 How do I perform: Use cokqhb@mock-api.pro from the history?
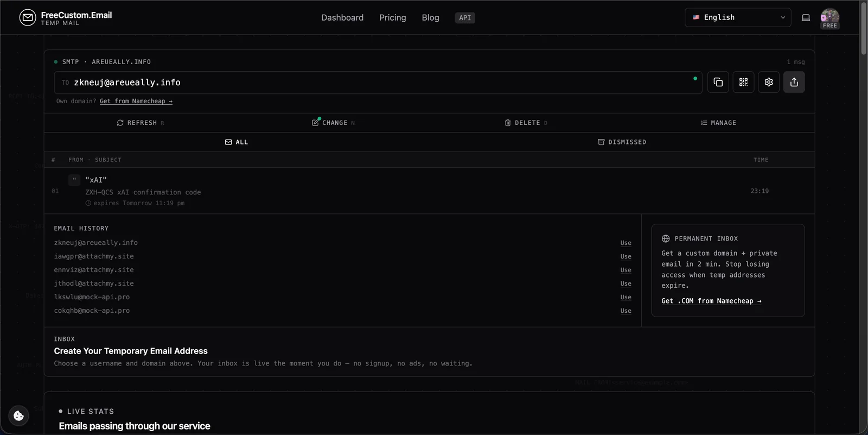click(626, 311)
